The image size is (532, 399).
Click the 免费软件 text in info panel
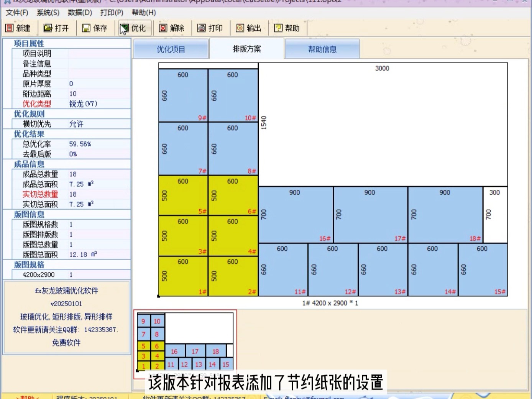click(x=66, y=343)
